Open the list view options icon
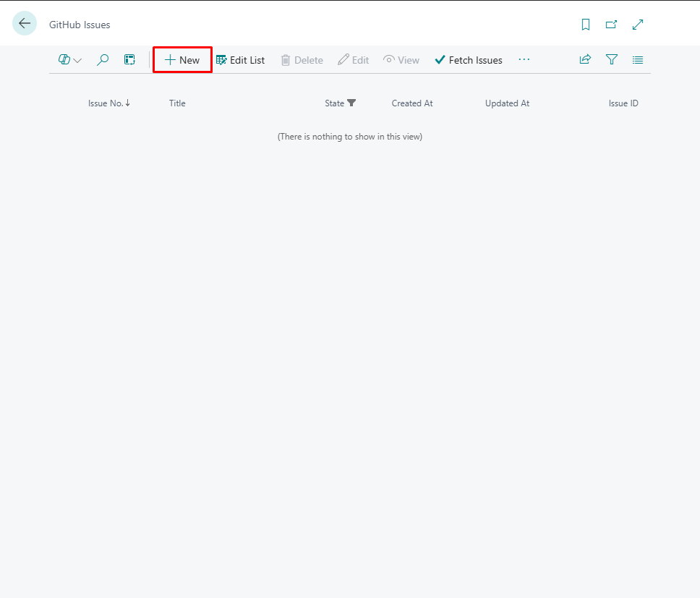The width and height of the screenshot is (700, 598). 637,60
